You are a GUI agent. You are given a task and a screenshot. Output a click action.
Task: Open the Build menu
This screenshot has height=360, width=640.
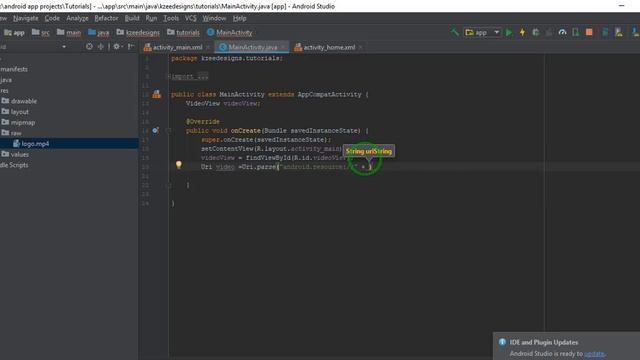[x=132, y=18]
